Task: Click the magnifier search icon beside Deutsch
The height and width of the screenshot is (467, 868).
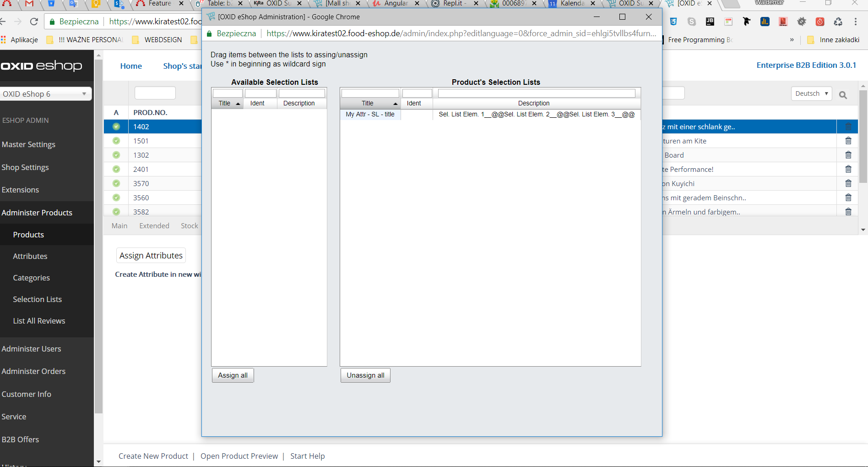Action: click(x=843, y=95)
